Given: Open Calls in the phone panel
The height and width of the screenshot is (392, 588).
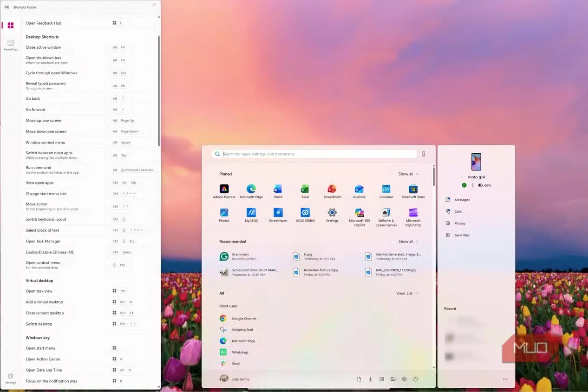Looking at the screenshot, I should pos(454,211).
